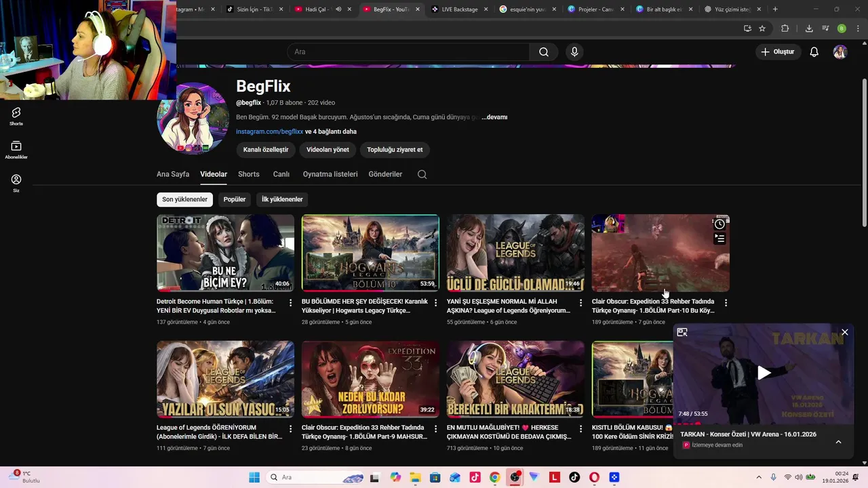The width and height of the screenshot is (868, 488).
Task: Open Chrome profile B icon
Action: (842, 28)
